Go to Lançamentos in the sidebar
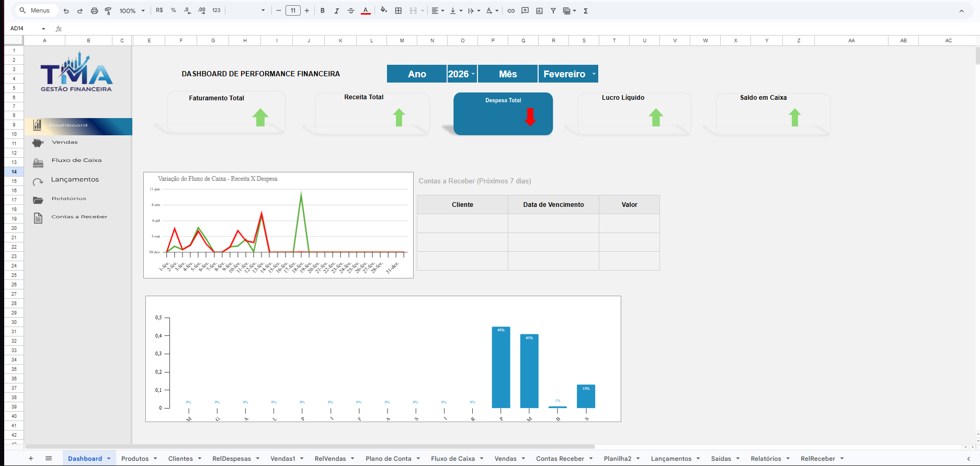Viewport: 980px width, 466px height. (75, 180)
